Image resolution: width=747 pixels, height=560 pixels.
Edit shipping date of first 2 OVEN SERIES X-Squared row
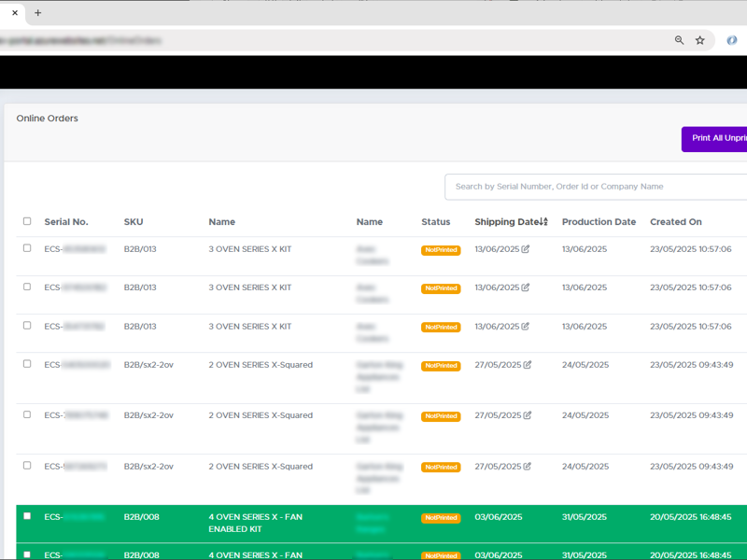[x=527, y=365]
